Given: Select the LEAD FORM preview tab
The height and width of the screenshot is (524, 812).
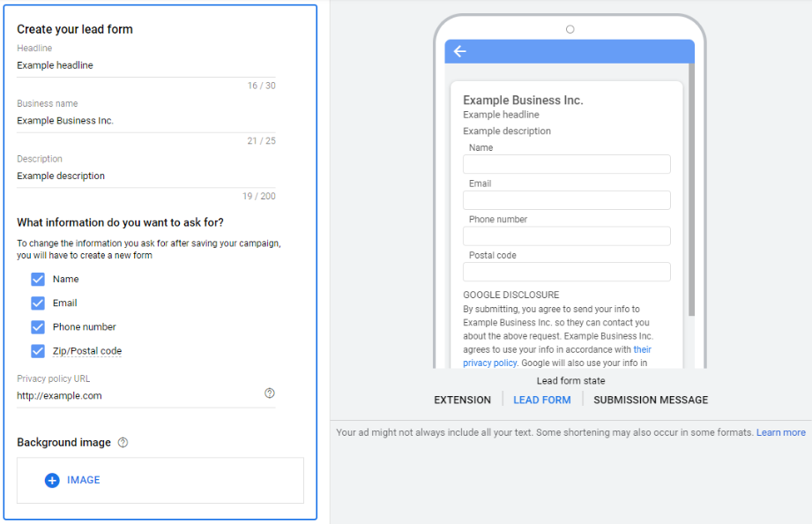Looking at the screenshot, I should point(541,400).
